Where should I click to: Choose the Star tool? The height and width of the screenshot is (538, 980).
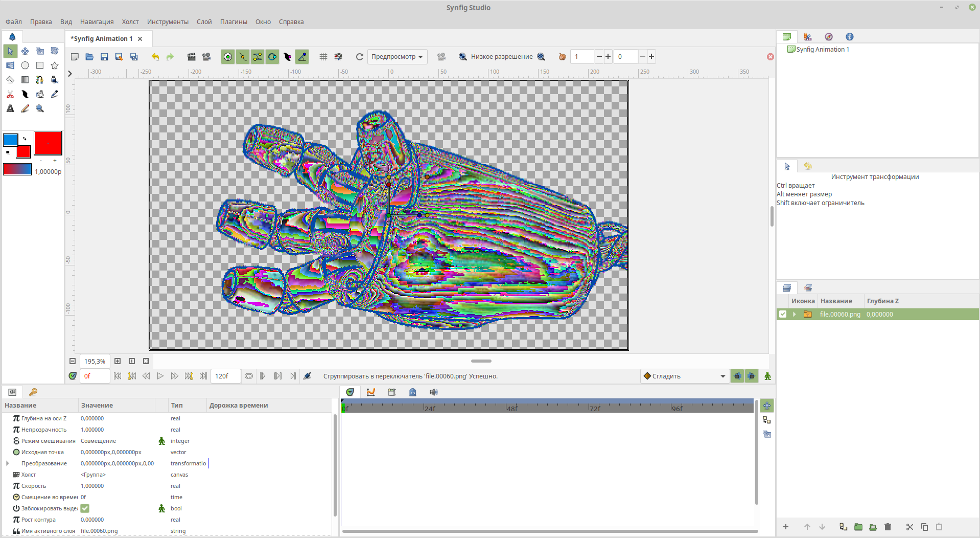pos(54,65)
